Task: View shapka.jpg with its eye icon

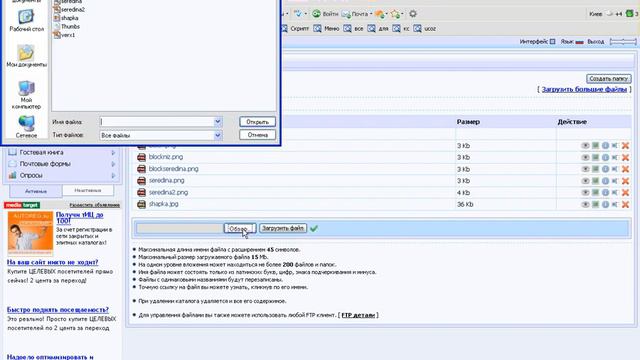Action: (585, 204)
